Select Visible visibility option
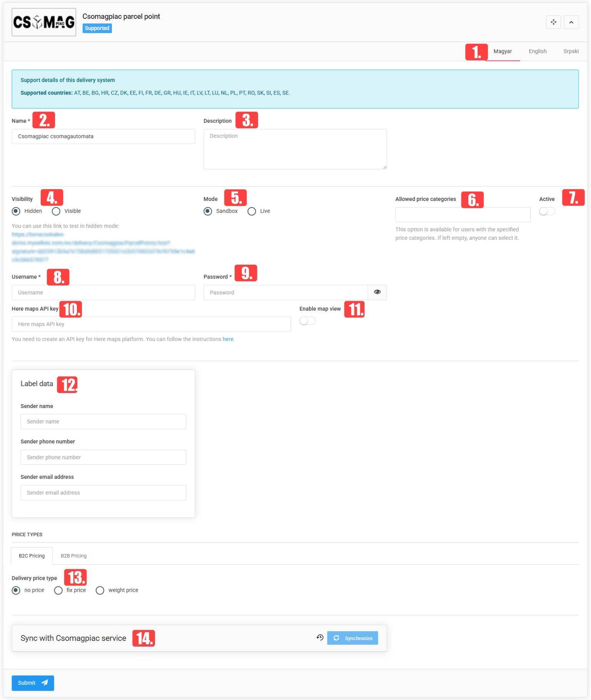591x700 pixels. coord(56,211)
